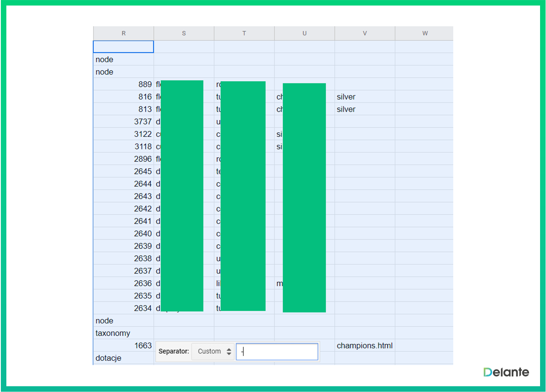Viewport: 546px width, 392px height.
Task: Select column S header
Action: (x=184, y=33)
